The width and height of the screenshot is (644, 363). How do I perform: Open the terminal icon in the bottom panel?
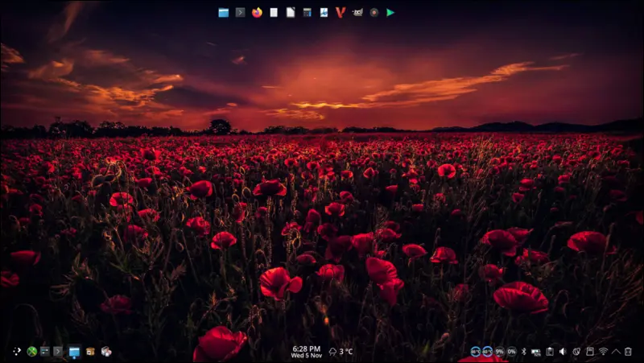pos(58,352)
